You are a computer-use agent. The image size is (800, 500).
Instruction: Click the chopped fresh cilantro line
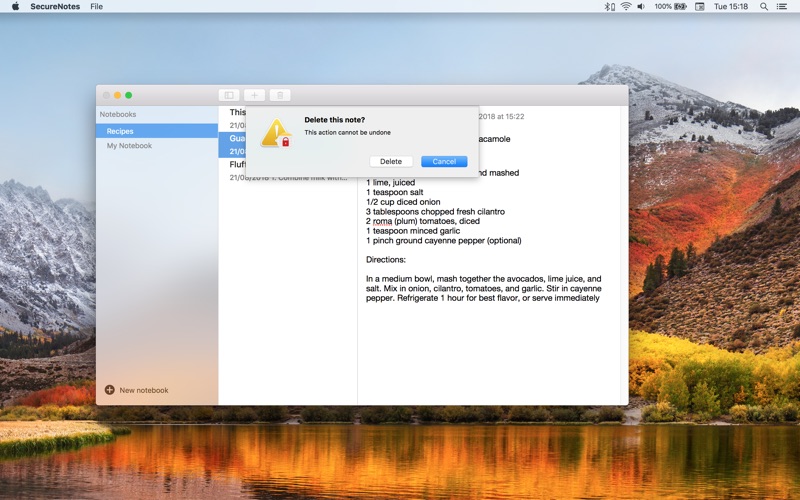pyautogui.click(x=435, y=212)
